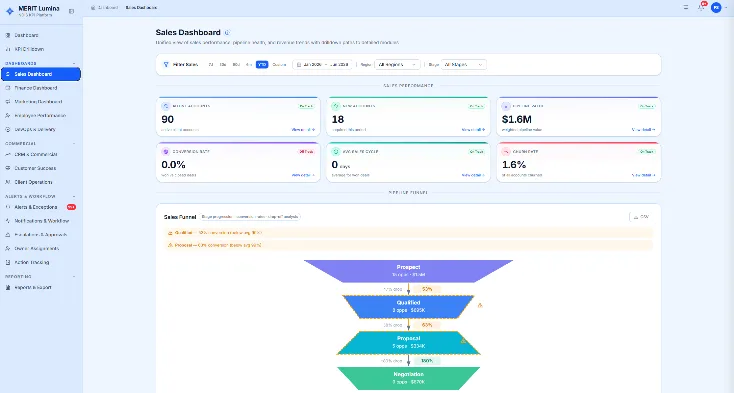734x393 pixels.
Task: Open Employee Performance in the sidebar
Action: click(41, 116)
